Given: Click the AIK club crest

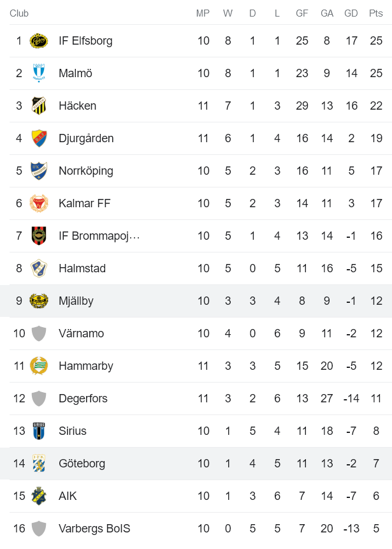Looking at the screenshot, I should click(38, 495).
